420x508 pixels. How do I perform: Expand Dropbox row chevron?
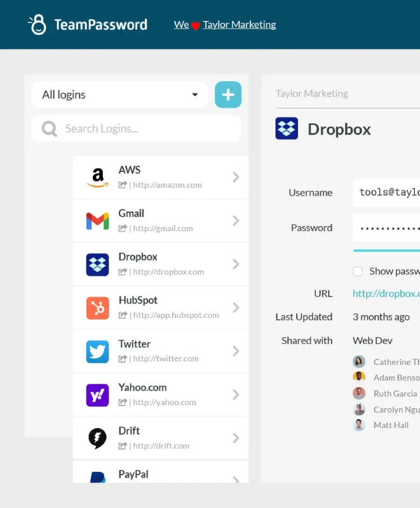pyautogui.click(x=236, y=264)
